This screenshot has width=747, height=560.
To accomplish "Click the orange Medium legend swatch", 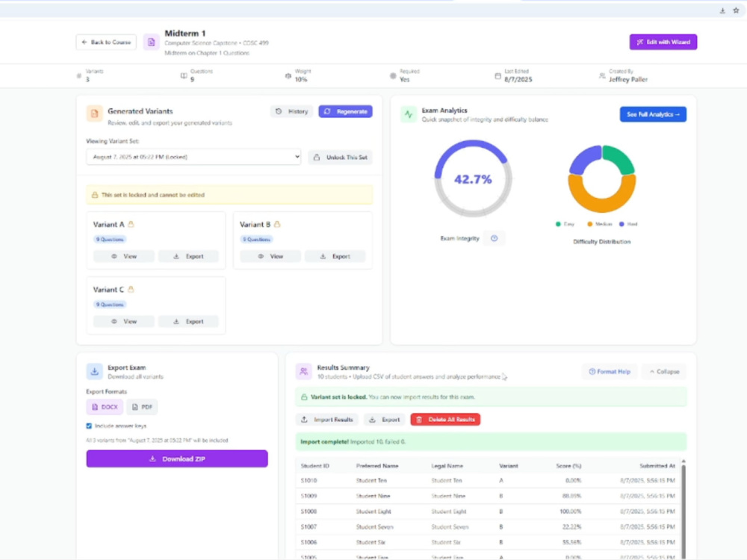I will pyautogui.click(x=590, y=224).
